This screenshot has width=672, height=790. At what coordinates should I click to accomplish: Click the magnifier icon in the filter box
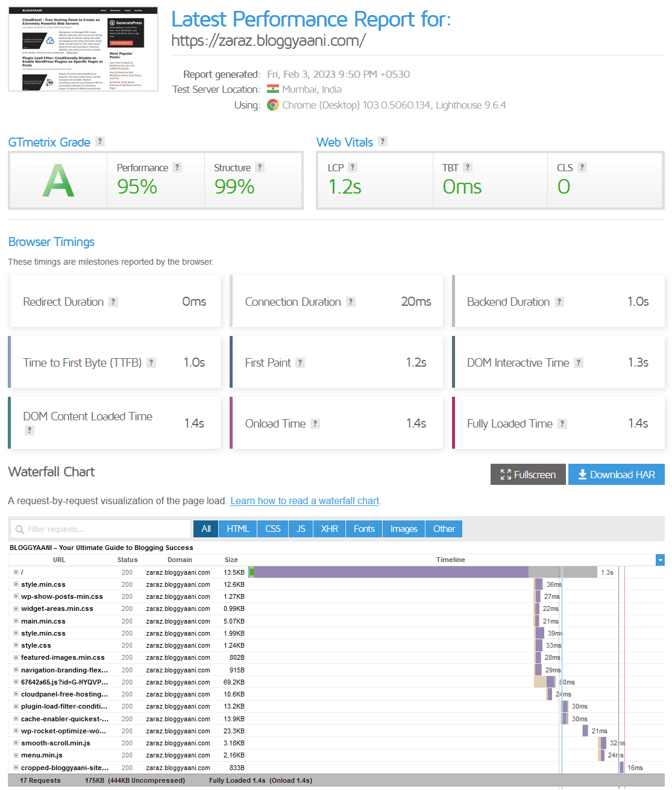pos(20,529)
